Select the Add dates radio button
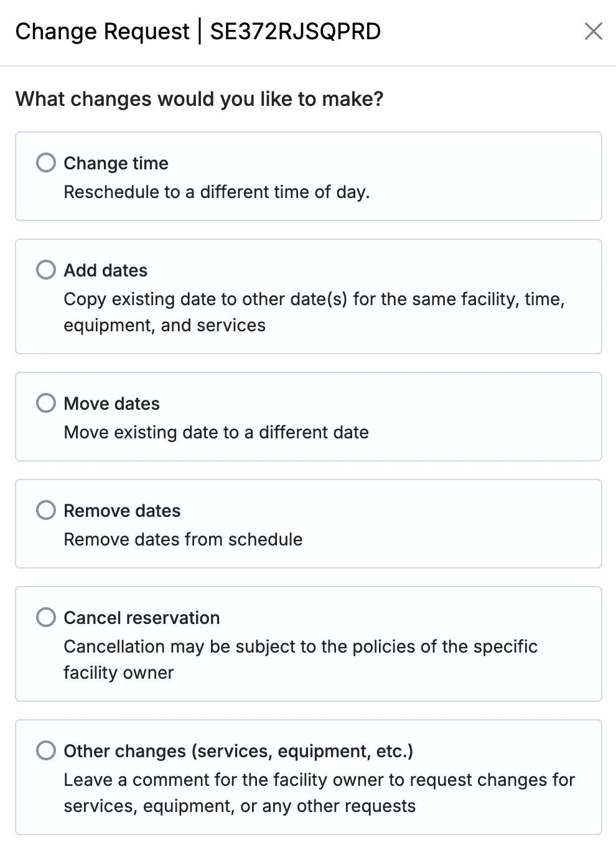The image size is (616, 850). 46,270
